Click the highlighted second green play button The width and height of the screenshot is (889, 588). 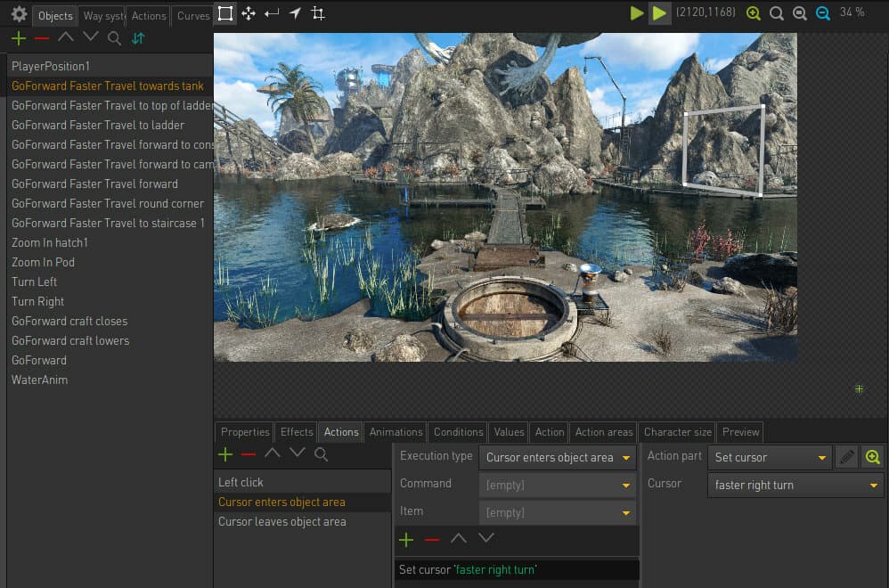(659, 13)
